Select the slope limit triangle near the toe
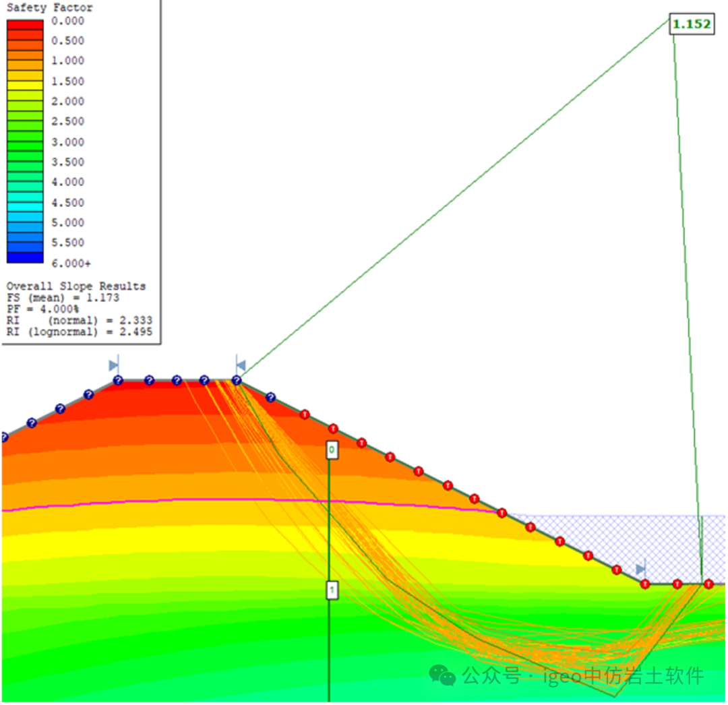 coord(640,570)
